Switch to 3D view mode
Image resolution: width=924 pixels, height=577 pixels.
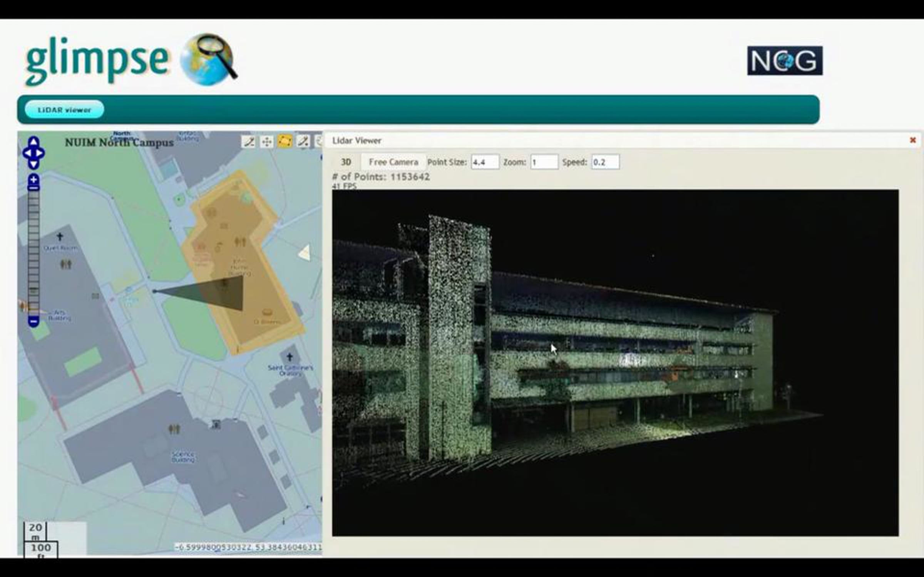[346, 162]
